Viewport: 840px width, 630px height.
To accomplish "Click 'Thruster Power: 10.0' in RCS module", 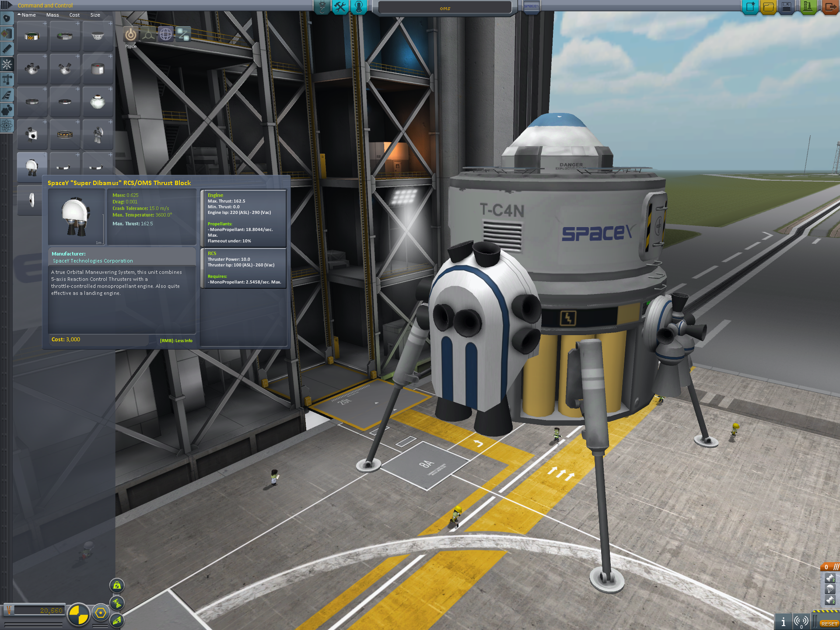I will coord(229,259).
